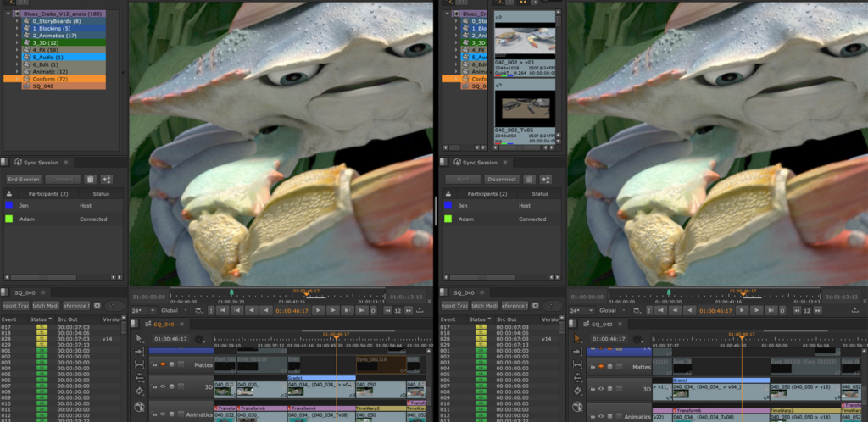
Task: Toggle Animatics track visibility in right window
Action: 601,416
